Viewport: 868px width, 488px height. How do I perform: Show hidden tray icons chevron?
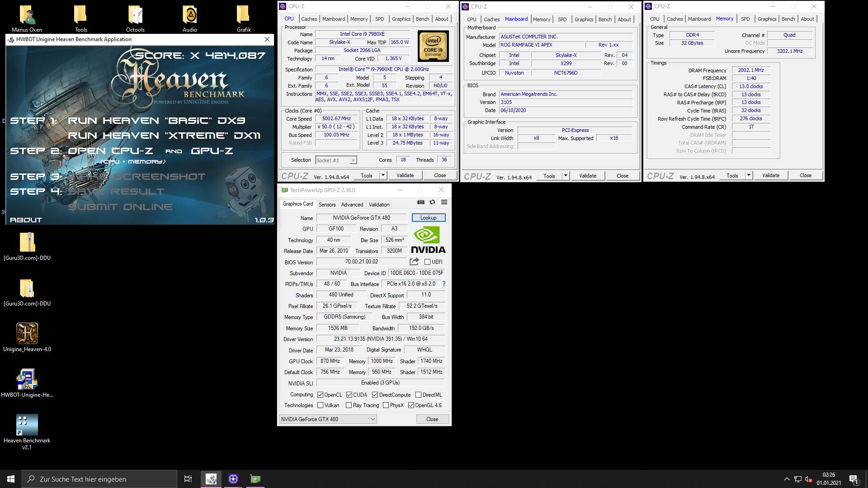point(787,479)
